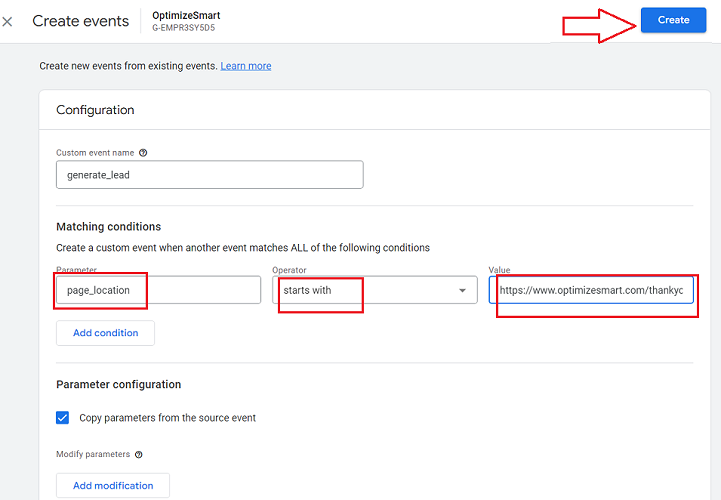Click help icon beside Custom event name

coord(143,153)
